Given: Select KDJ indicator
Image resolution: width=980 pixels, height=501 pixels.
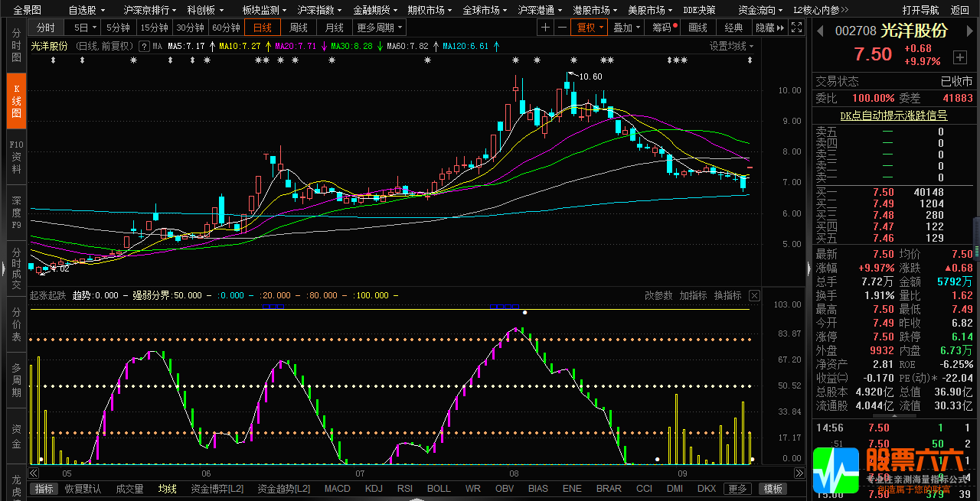Looking at the screenshot, I should pyautogui.click(x=374, y=488).
